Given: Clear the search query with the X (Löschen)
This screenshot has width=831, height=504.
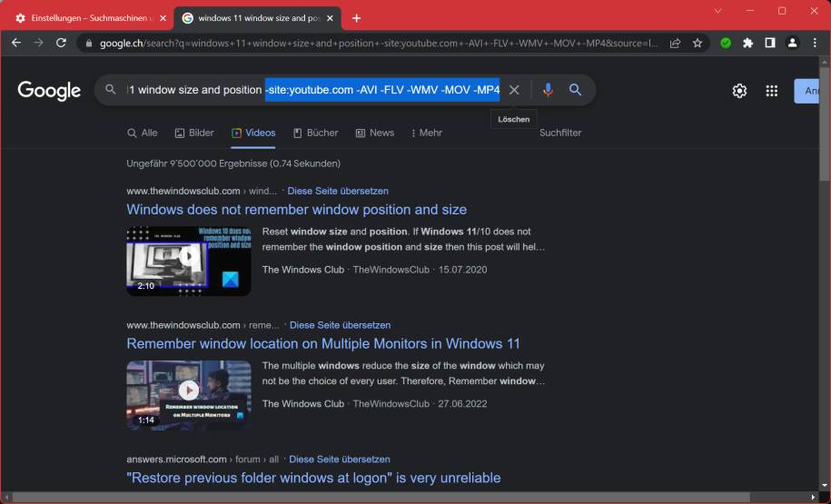Looking at the screenshot, I should (514, 90).
